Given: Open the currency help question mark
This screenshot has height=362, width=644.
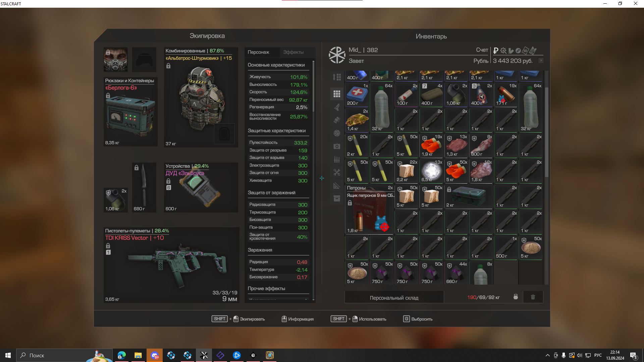Looking at the screenshot, I should pyautogui.click(x=541, y=61).
